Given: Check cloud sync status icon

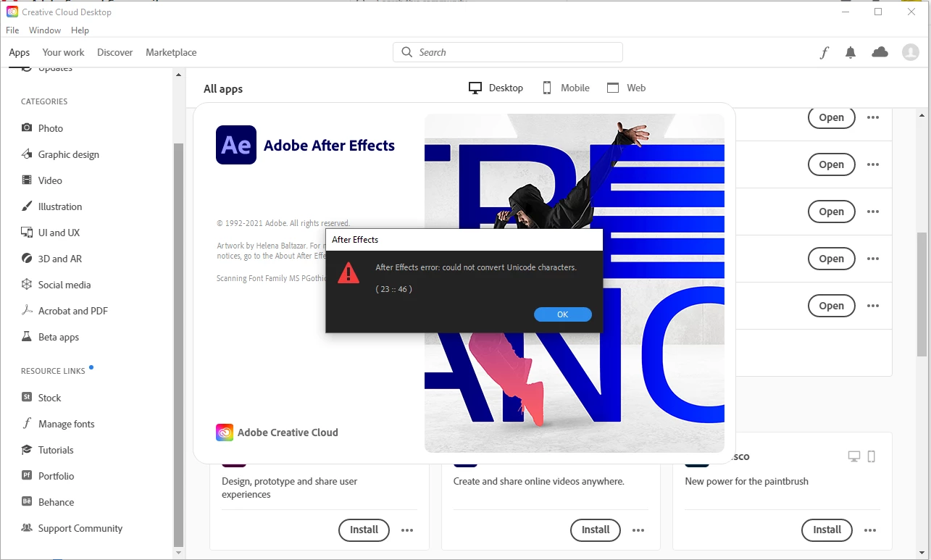Looking at the screenshot, I should [880, 52].
